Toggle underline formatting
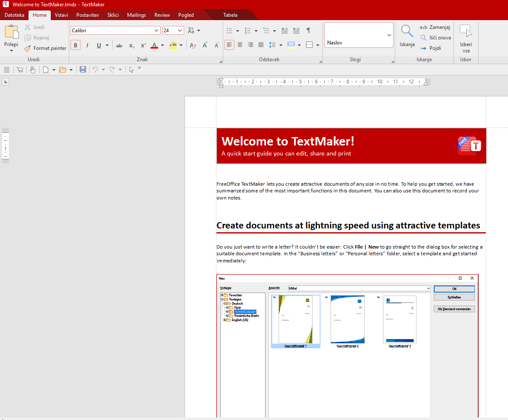This screenshot has width=508, height=420. pyautogui.click(x=99, y=45)
